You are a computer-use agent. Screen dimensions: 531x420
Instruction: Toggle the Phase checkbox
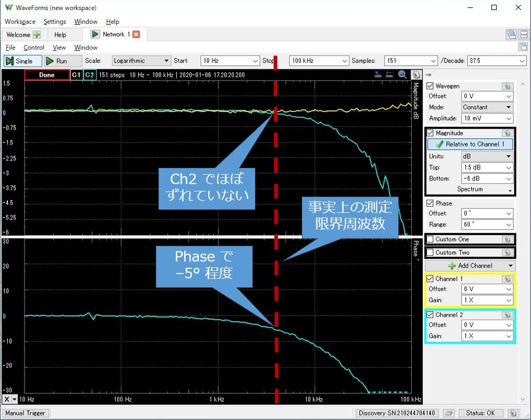point(430,203)
